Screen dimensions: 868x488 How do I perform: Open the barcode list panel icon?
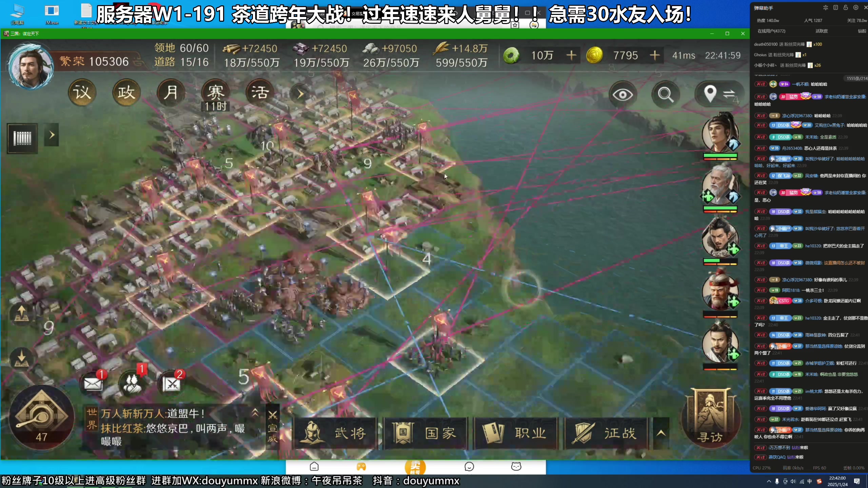[22, 138]
